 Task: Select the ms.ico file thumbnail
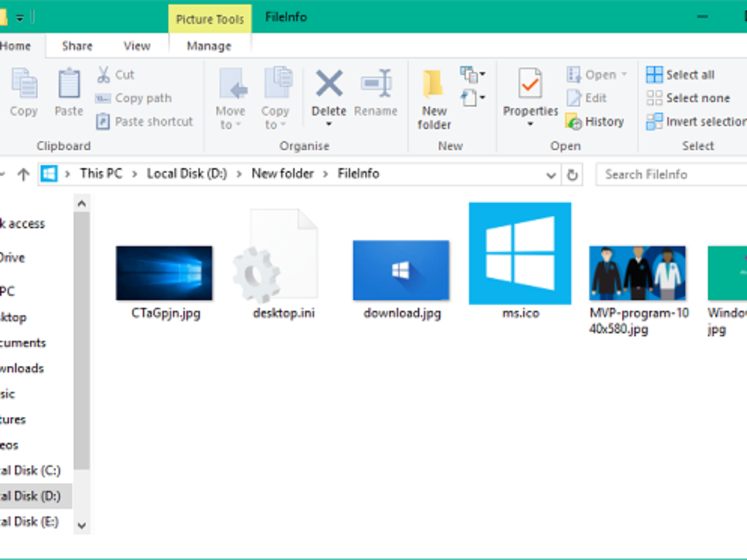click(x=520, y=254)
